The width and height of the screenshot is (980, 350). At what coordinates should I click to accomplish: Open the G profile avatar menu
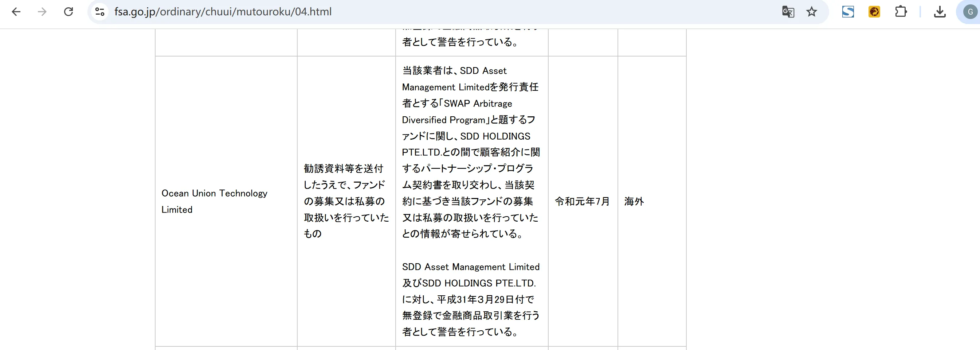pyautogui.click(x=970, y=12)
